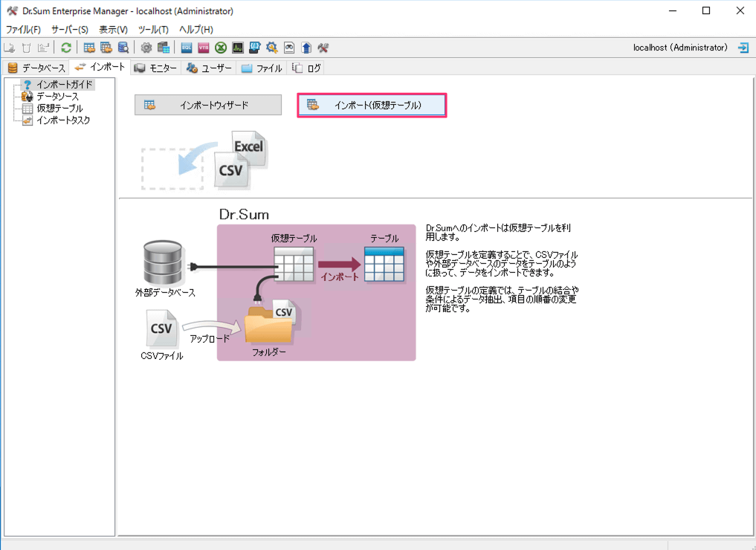The width and height of the screenshot is (756, 550).
Task: Click the CSVファイル document graphic
Action: click(161, 330)
